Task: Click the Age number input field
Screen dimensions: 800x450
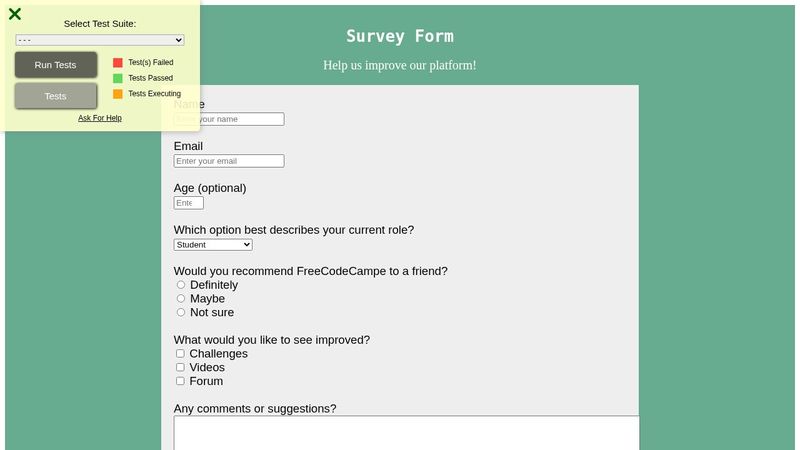Action: [x=189, y=203]
